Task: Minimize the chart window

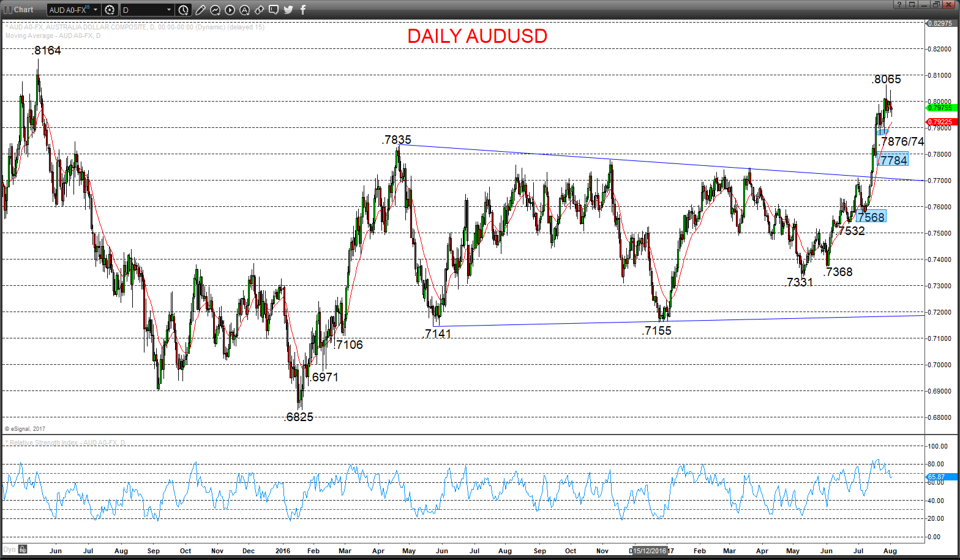Action: (x=924, y=4)
